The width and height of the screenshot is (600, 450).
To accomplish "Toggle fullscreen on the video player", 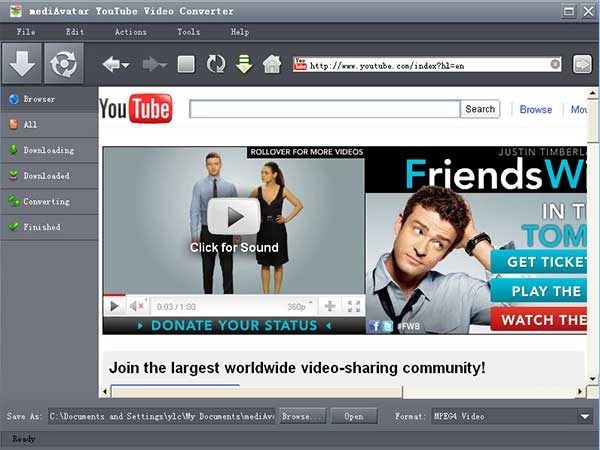I will 353,306.
